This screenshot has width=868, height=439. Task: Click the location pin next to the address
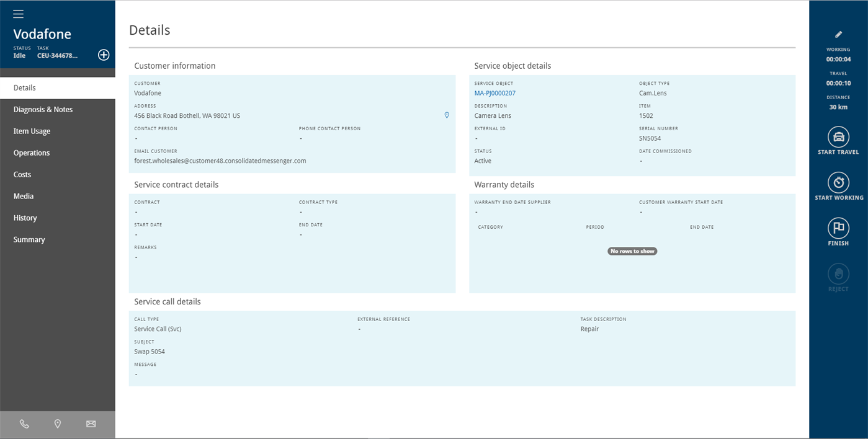pos(447,115)
